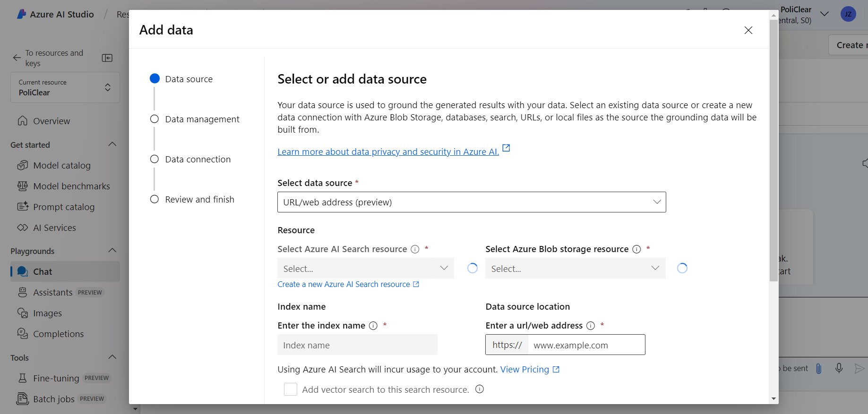Close the Add data dialog
Screen dimensions: 868x414
click(748, 30)
